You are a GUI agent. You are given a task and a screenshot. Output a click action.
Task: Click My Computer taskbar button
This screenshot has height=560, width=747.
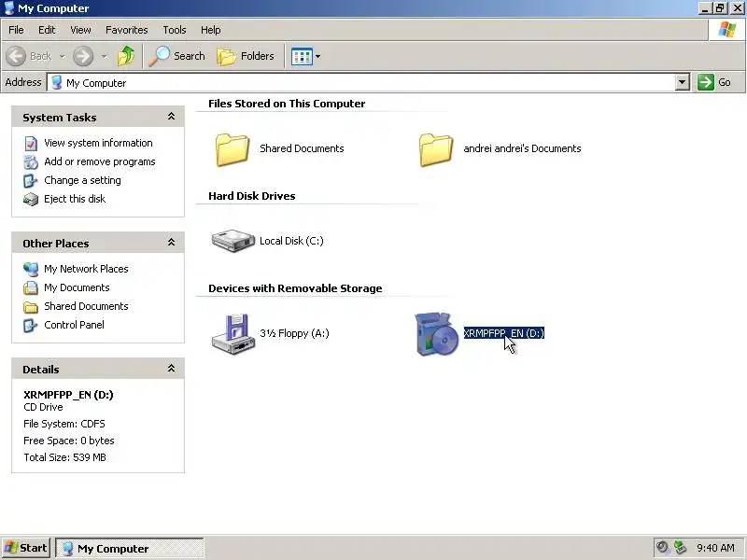click(130, 548)
